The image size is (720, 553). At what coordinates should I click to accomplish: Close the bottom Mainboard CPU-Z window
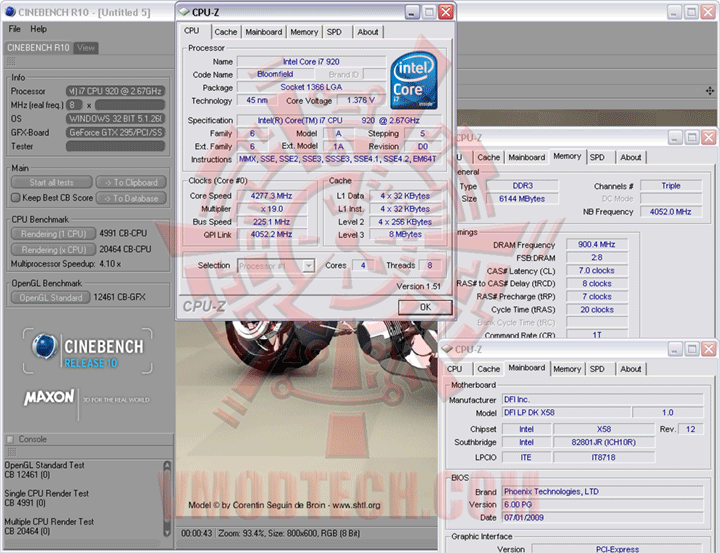709,349
